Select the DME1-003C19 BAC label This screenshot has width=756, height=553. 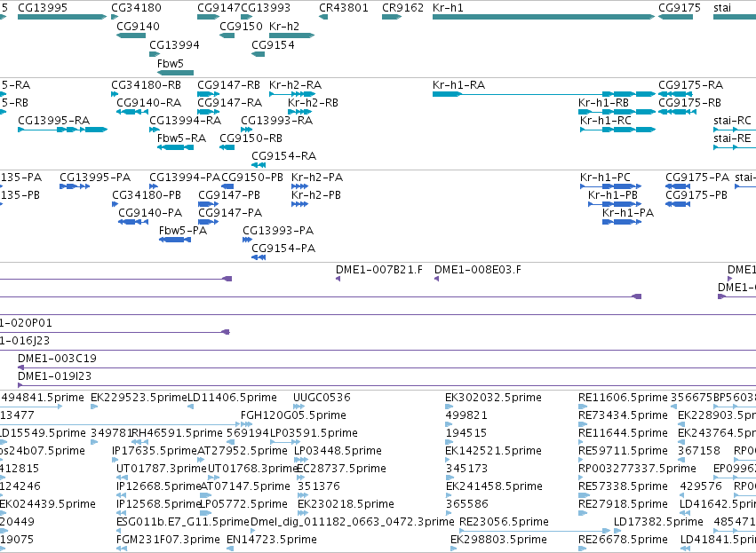58,359
